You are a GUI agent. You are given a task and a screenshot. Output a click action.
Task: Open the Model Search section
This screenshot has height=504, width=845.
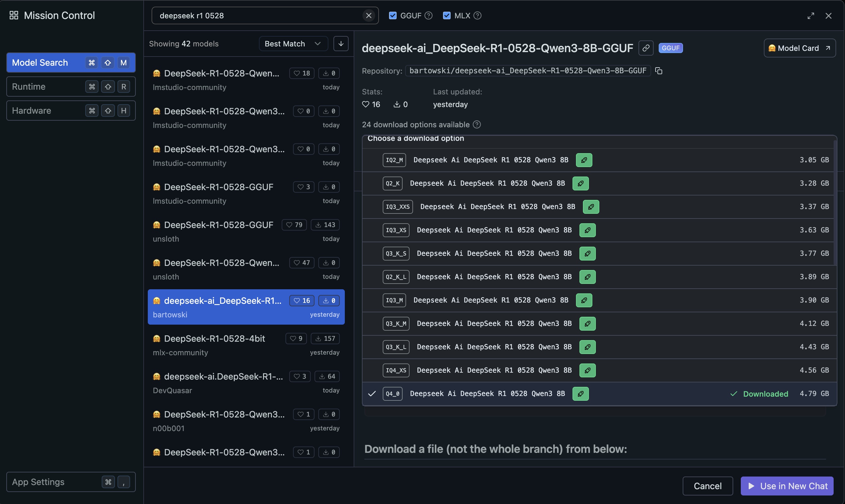[71, 63]
